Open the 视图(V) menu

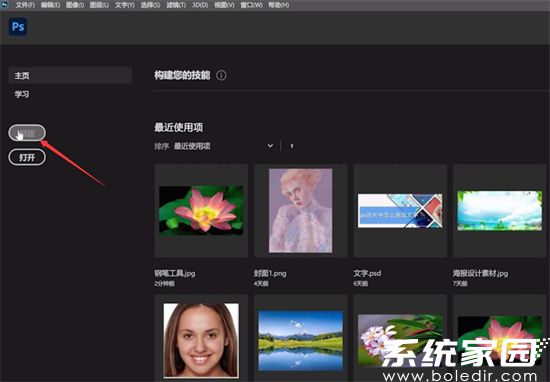224,5
